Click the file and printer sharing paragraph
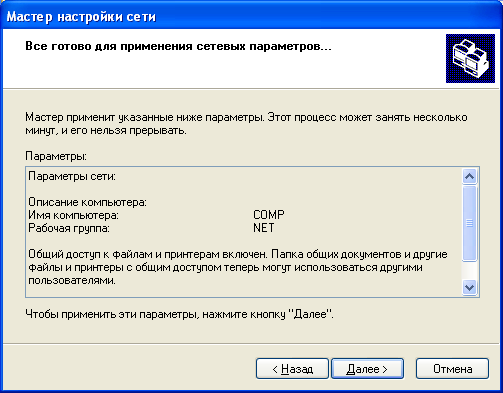This screenshot has width=503, height=393. point(238,267)
